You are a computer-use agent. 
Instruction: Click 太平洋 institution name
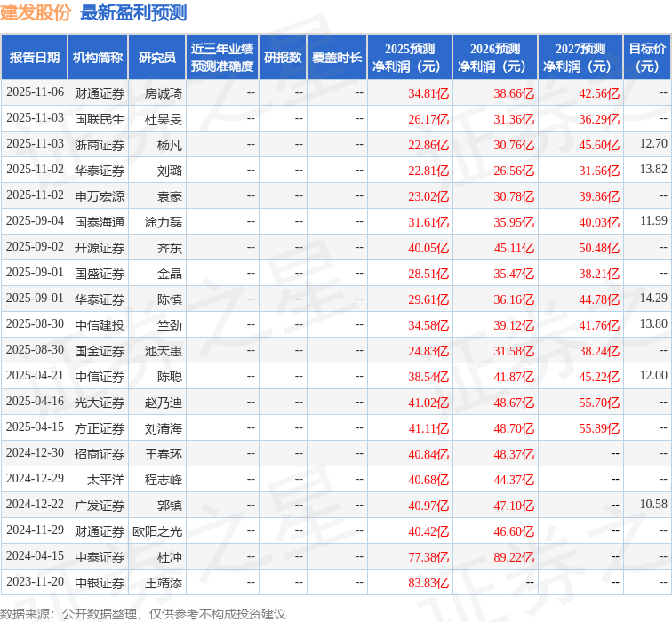(x=106, y=480)
